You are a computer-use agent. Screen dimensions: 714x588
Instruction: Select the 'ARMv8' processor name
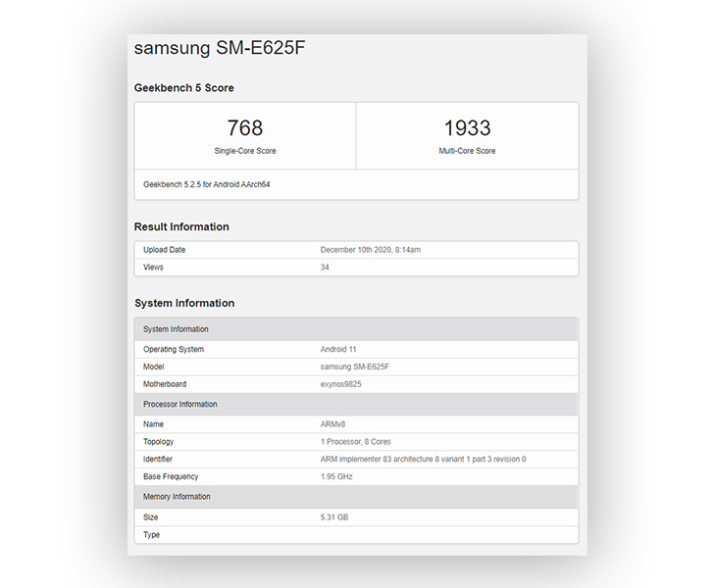(332, 424)
